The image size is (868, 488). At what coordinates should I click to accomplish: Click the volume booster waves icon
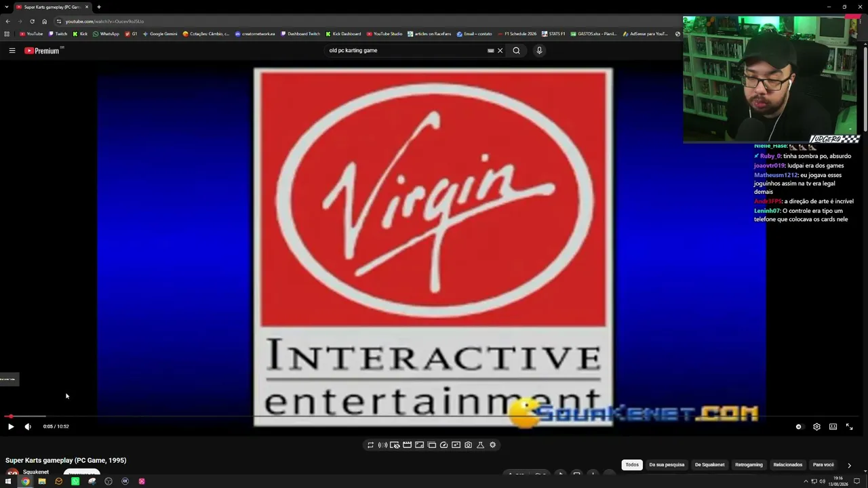382,445
